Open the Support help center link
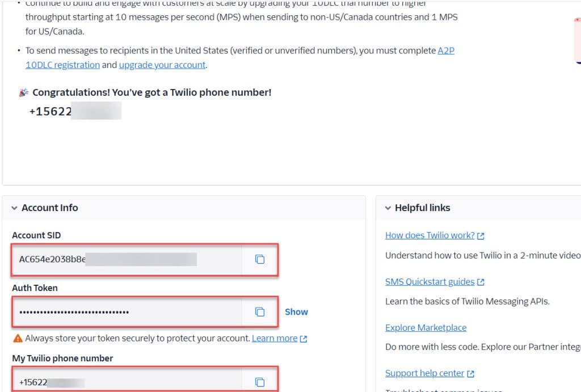 tap(424, 373)
